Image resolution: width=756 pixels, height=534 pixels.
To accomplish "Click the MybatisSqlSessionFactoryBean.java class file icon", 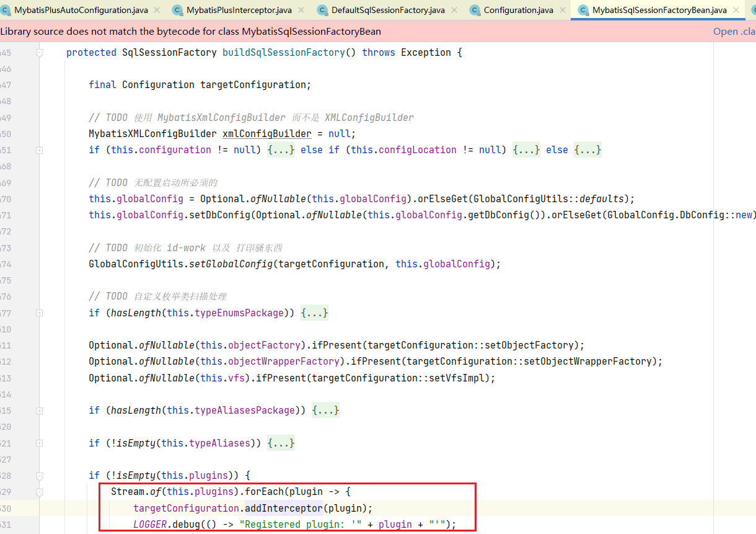I will point(583,10).
